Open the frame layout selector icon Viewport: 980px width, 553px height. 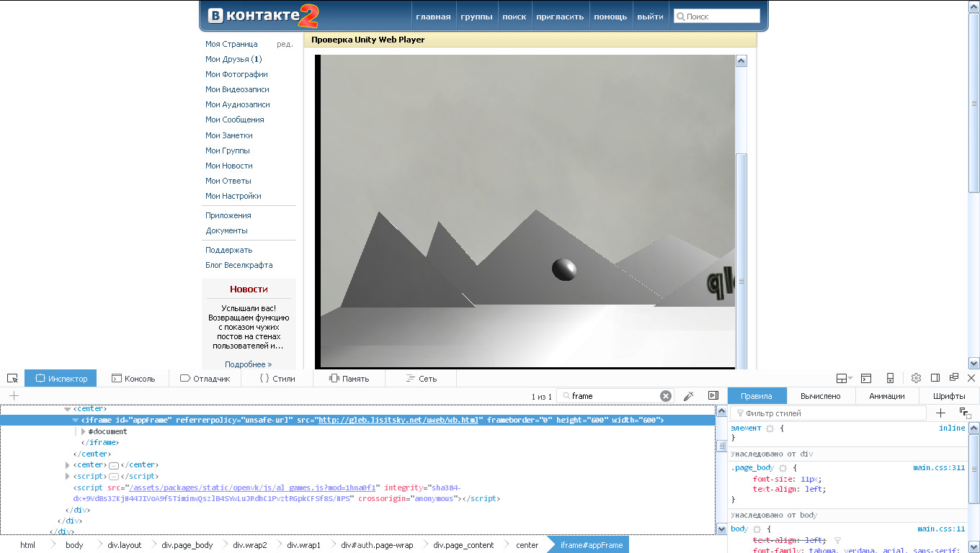click(844, 378)
